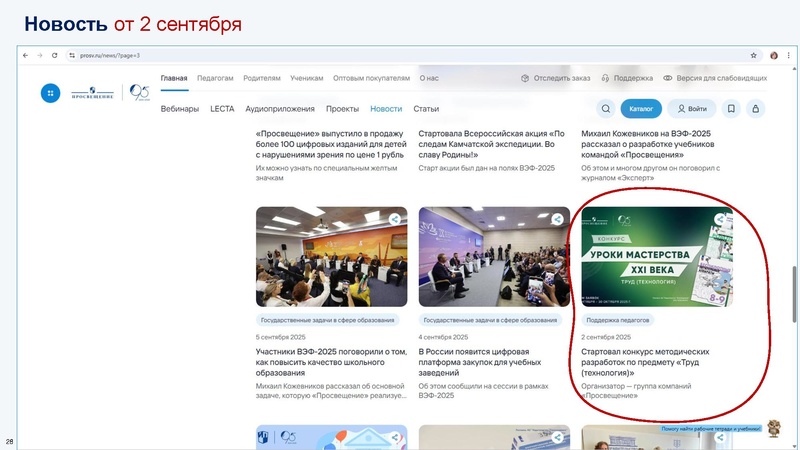Screen dimensions: 800x450
Task: Open Михаил Кожевников на ВЭФ-2025 article
Action: [647, 144]
